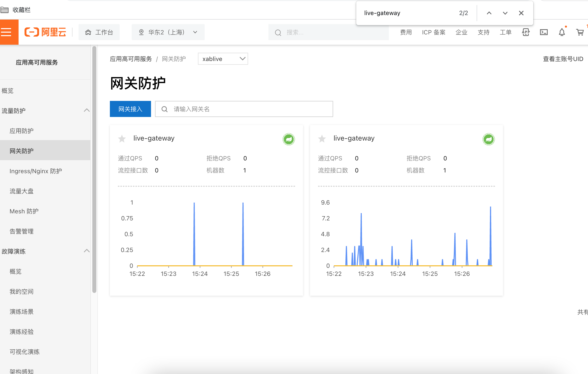Select Ingress/Nginx 防护 in sidebar
588x374 pixels.
click(x=36, y=171)
